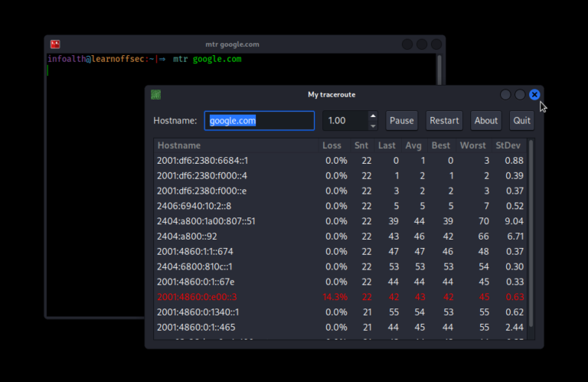Quit the My traceroute application
The width and height of the screenshot is (588, 382).
522,121
